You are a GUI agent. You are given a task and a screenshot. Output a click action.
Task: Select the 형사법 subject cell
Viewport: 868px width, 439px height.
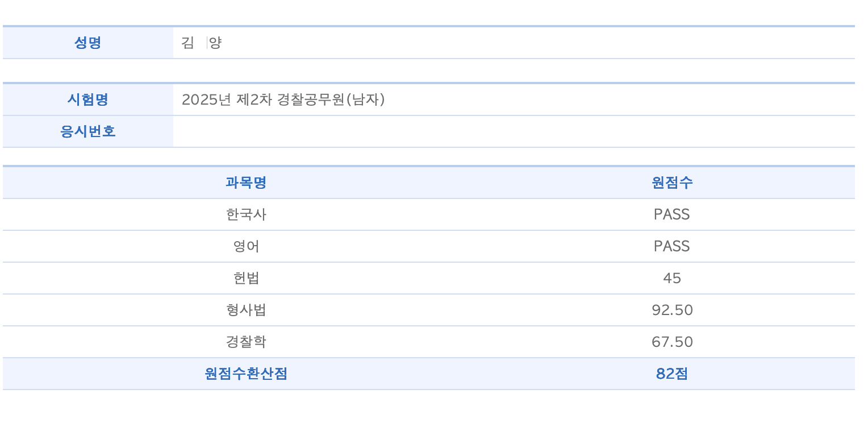pos(246,310)
